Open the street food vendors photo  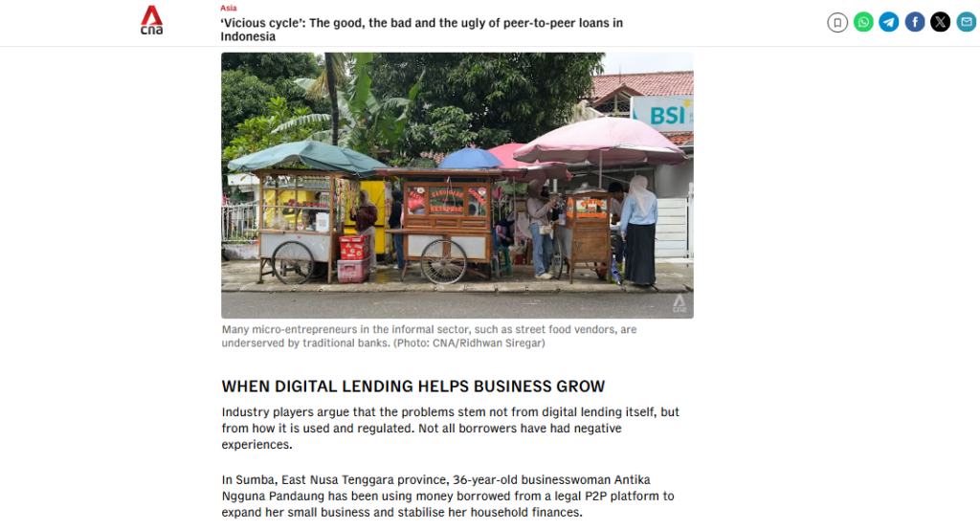[457, 185]
